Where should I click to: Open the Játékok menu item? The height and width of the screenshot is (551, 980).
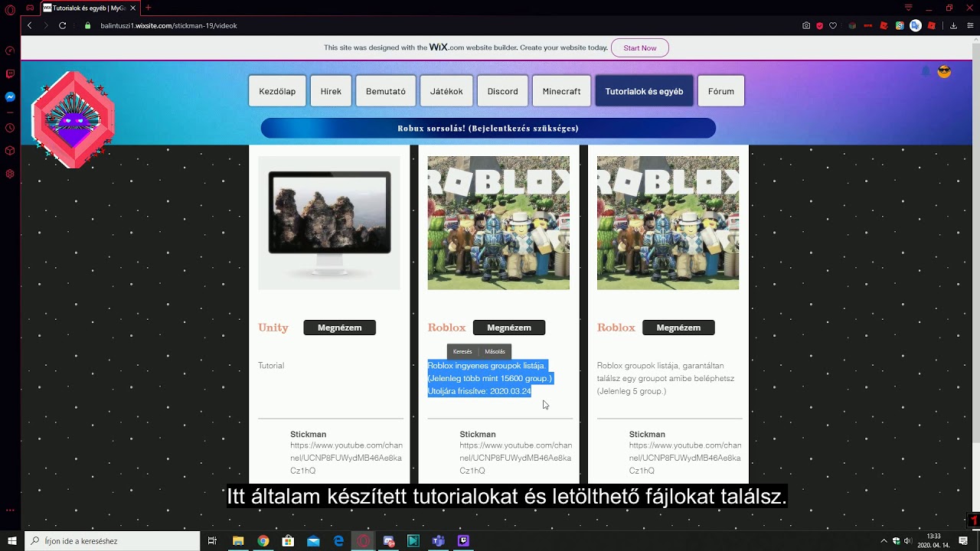[446, 91]
